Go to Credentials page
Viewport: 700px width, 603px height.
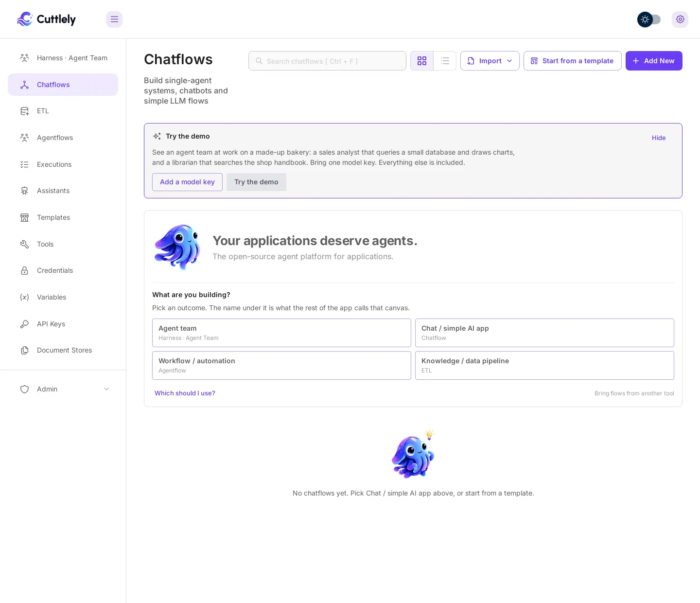tap(63, 270)
